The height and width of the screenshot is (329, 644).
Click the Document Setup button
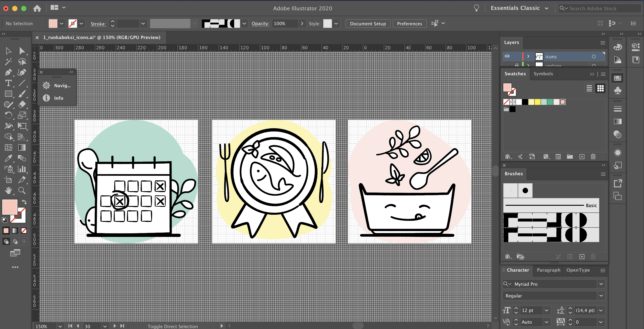coord(367,24)
